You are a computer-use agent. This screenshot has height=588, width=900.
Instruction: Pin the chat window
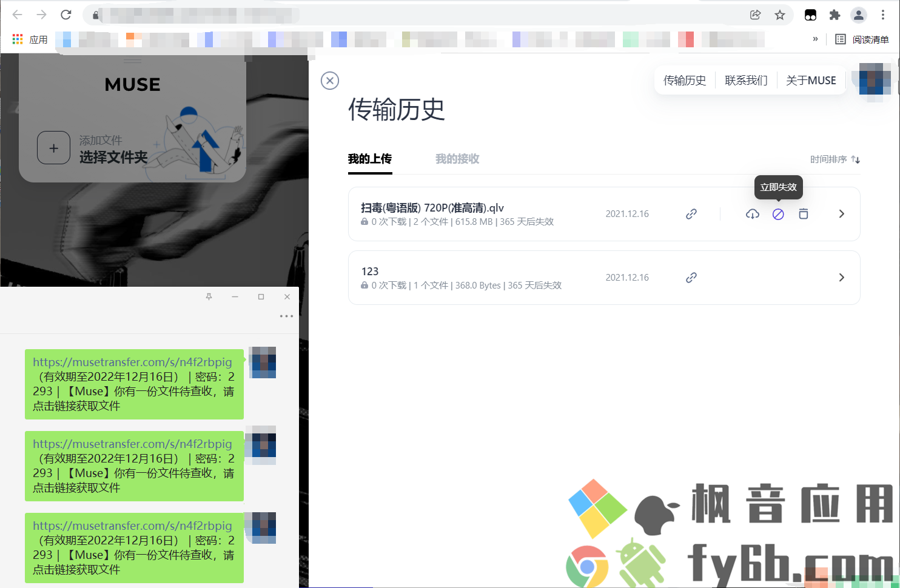209,296
